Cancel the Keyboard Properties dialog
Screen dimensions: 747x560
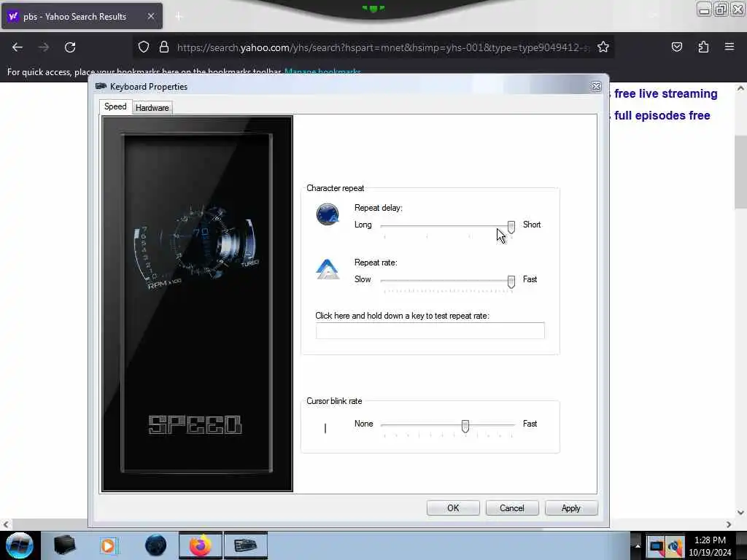point(511,508)
